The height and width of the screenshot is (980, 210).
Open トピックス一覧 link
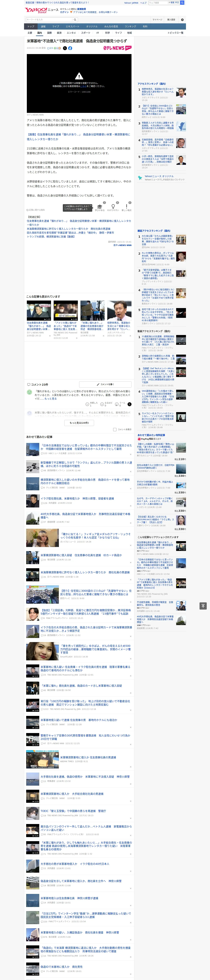point(175,33)
